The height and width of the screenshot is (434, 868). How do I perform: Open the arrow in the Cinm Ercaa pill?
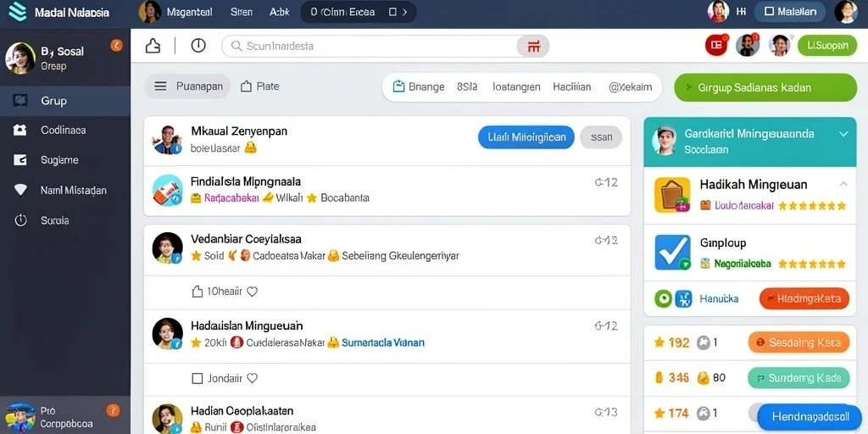coord(404,12)
